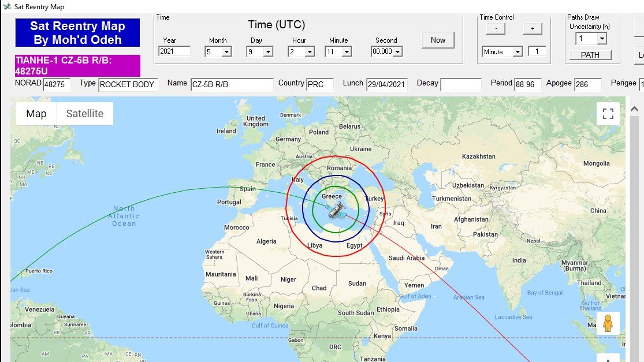The image size is (644, 362).
Task: Click the NORAD number field
Action: click(57, 85)
